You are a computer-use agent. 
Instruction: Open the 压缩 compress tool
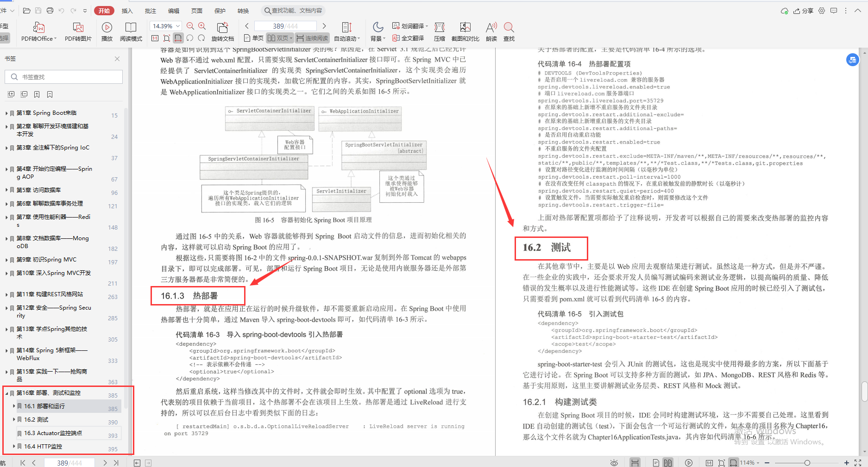(x=440, y=32)
